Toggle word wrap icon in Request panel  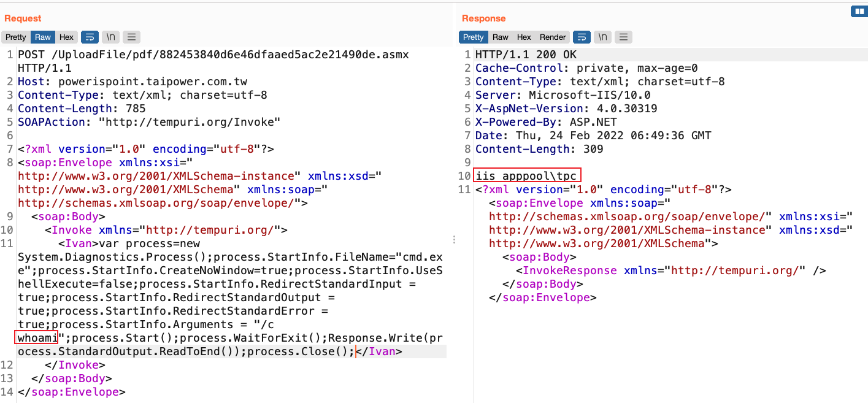point(90,37)
